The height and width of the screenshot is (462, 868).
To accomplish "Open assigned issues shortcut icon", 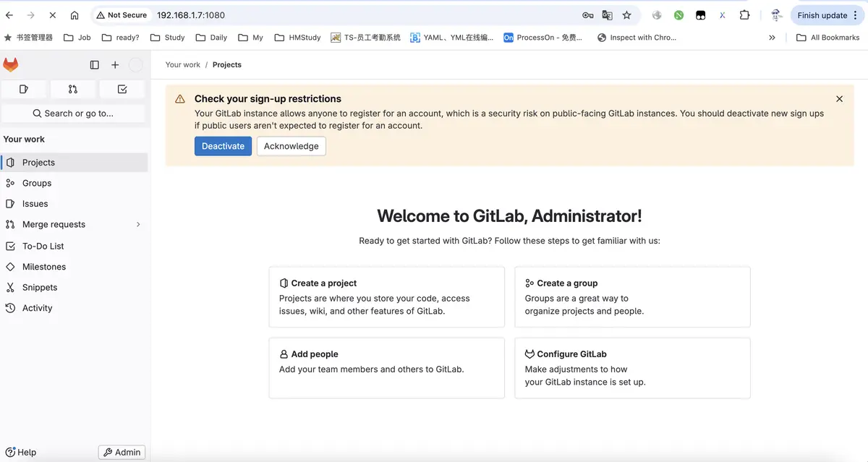I will (x=24, y=89).
